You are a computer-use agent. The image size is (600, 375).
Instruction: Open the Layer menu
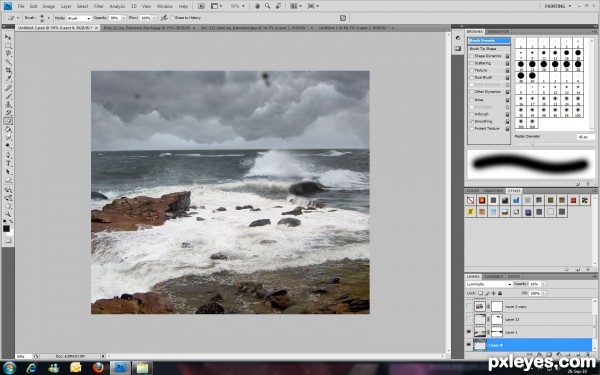(x=66, y=7)
